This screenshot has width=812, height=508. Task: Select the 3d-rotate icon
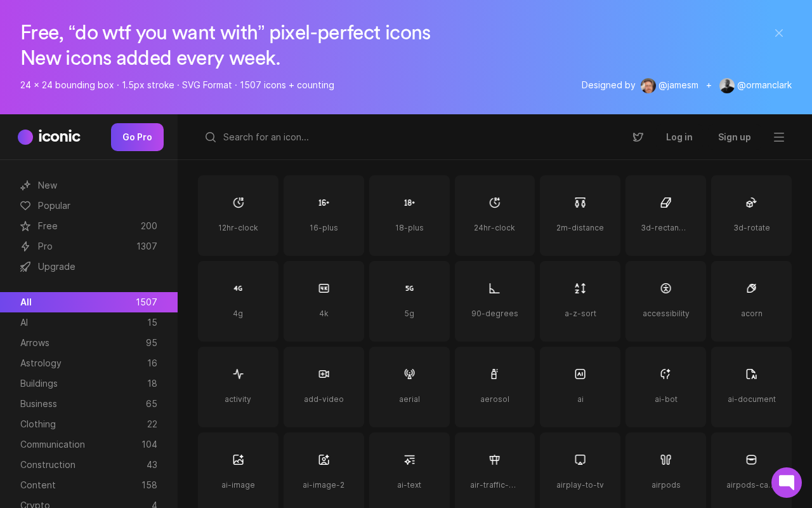(x=751, y=215)
